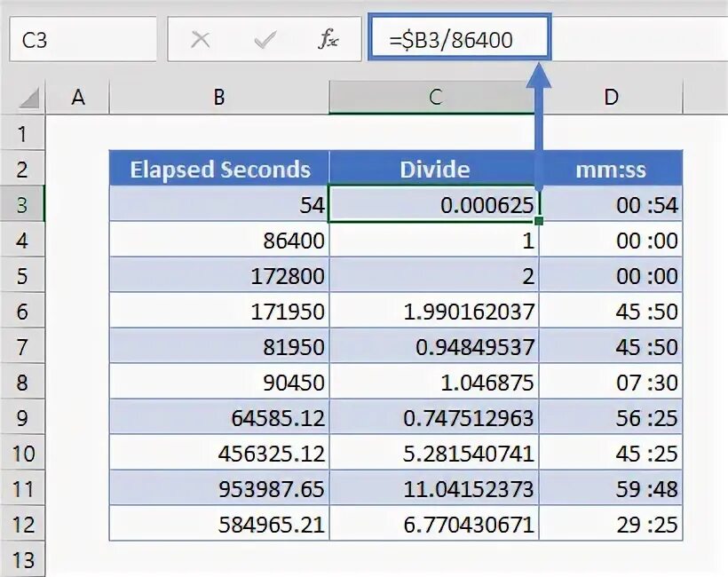Click the Elapsed Seconds header cell
Image resolution: width=728 pixels, height=577 pixels.
[219, 169]
